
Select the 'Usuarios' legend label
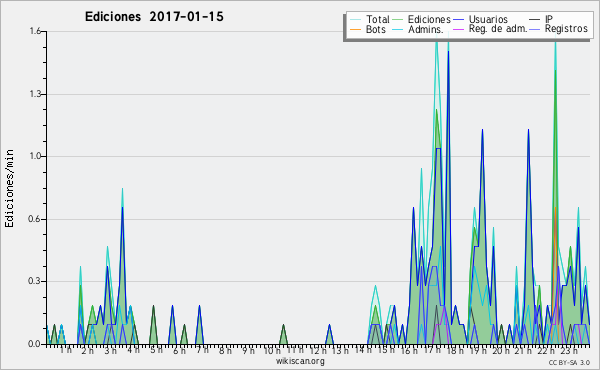click(488, 19)
